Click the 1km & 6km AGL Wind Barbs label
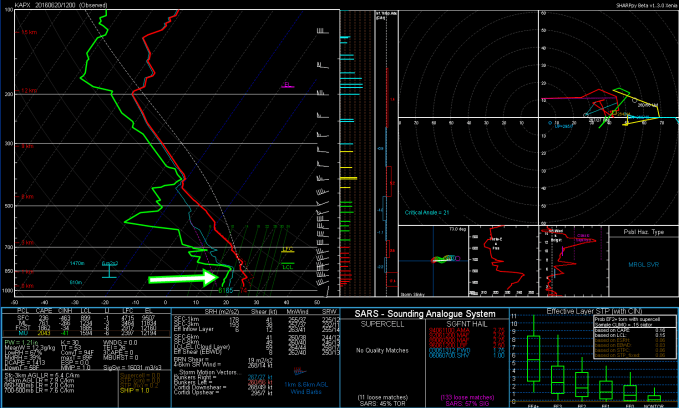This screenshot has height=408, width=679. [306, 388]
